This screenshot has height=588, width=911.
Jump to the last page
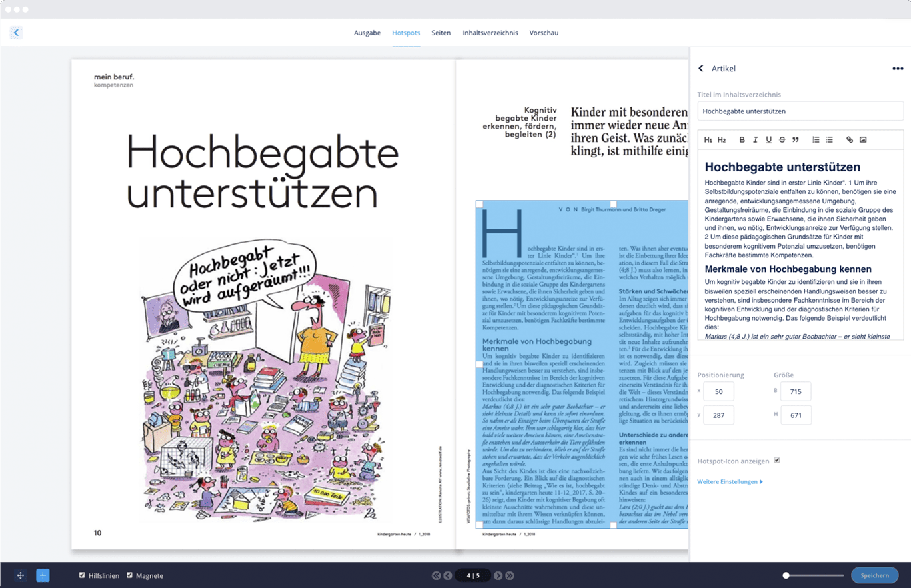[x=510, y=575]
